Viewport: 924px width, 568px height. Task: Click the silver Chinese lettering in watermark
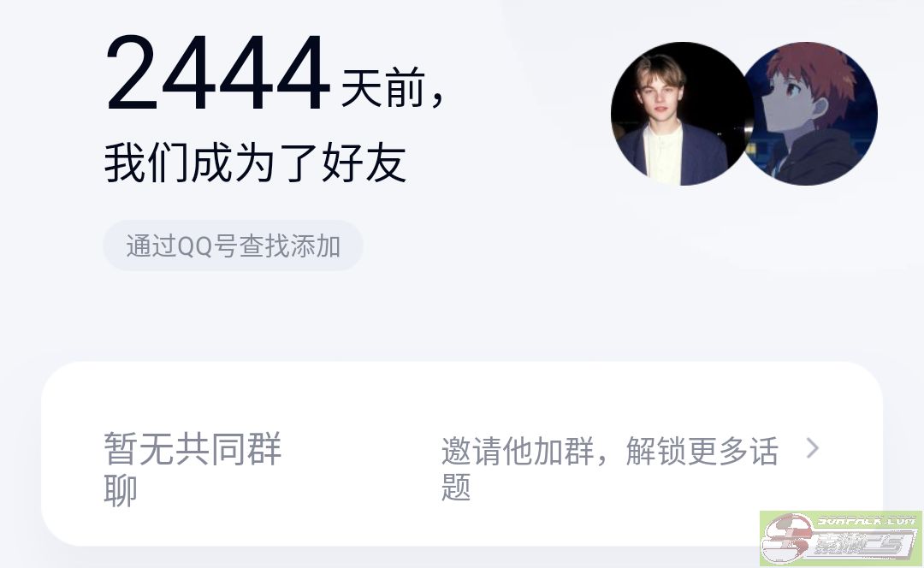coord(859,546)
